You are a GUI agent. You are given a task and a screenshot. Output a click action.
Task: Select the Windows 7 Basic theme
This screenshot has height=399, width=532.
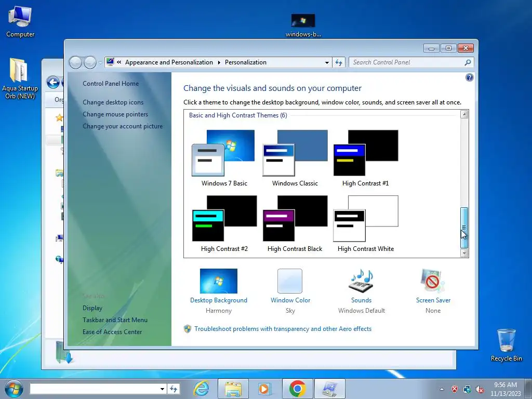(224, 158)
